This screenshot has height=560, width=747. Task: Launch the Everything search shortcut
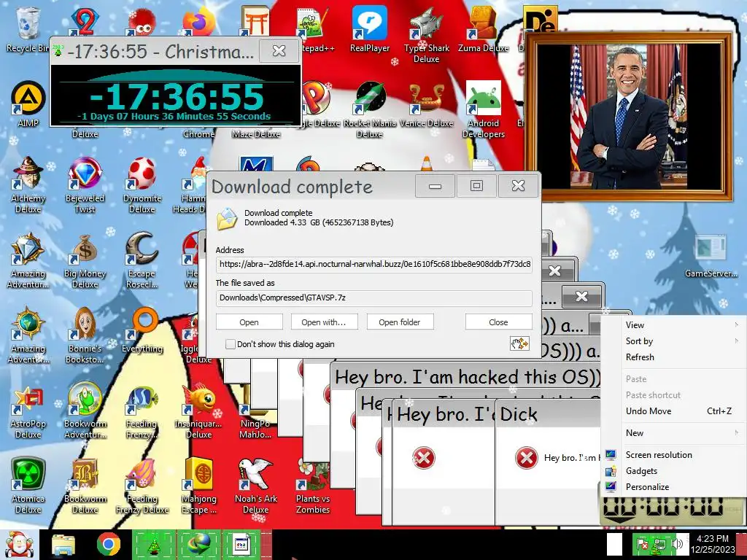[x=142, y=331]
